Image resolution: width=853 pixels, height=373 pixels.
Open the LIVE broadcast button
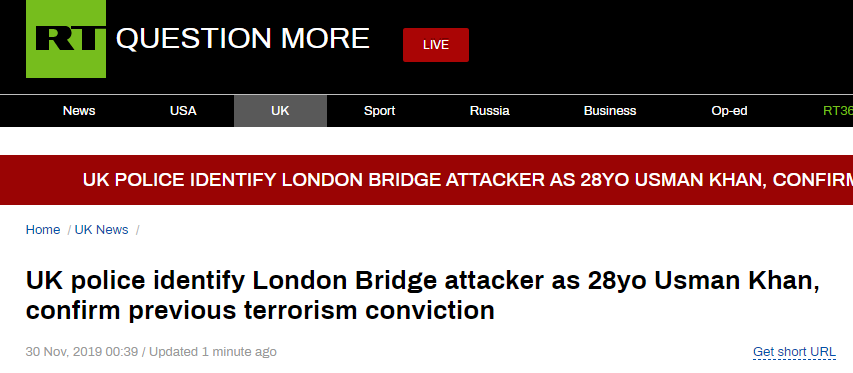click(x=436, y=45)
